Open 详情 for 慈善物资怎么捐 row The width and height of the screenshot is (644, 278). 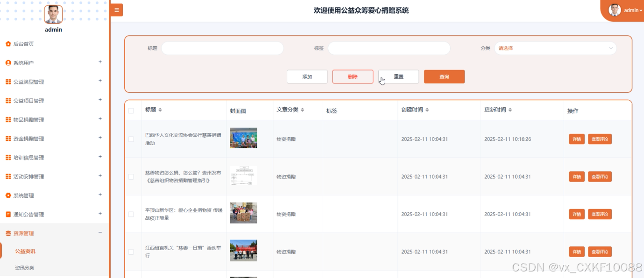coord(577,177)
